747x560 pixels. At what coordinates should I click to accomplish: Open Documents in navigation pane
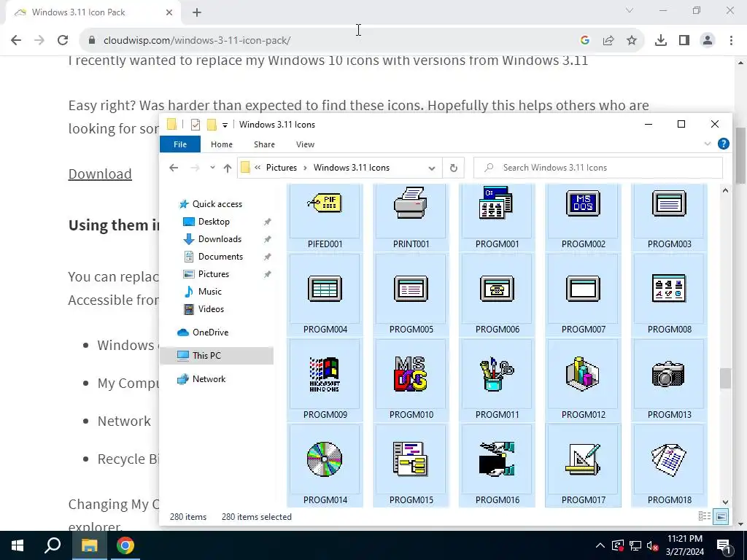click(x=220, y=256)
